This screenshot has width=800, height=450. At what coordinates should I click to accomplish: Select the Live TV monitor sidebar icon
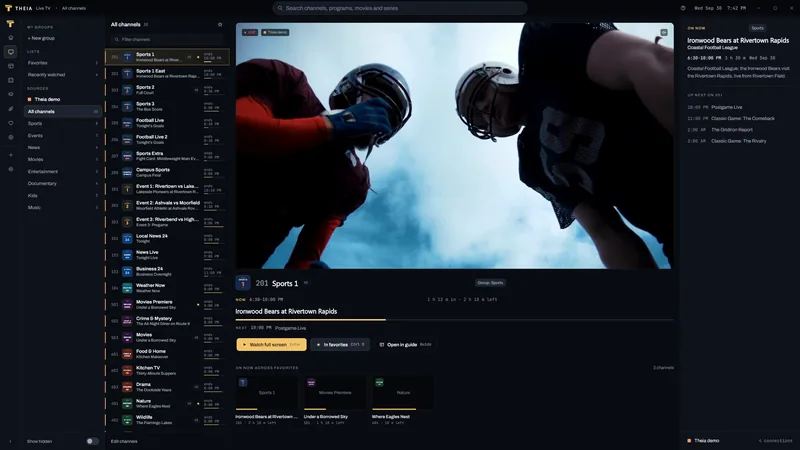coord(11,52)
